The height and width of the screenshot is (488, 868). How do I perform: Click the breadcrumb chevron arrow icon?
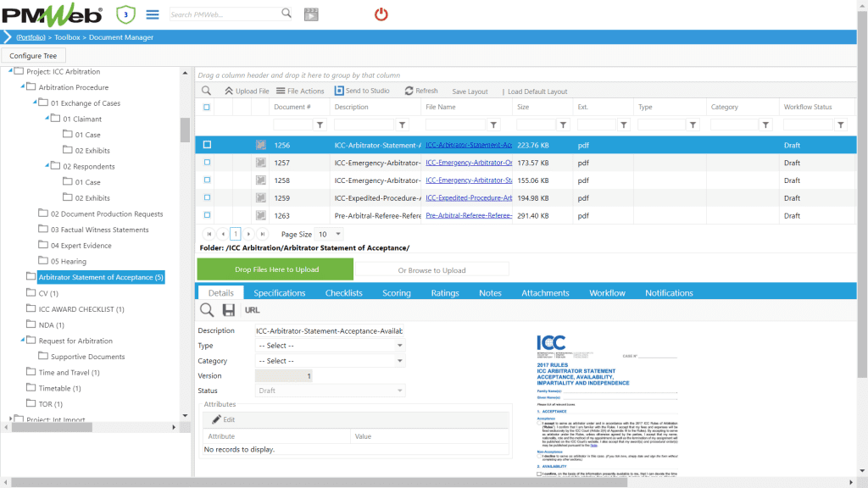click(x=7, y=37)
